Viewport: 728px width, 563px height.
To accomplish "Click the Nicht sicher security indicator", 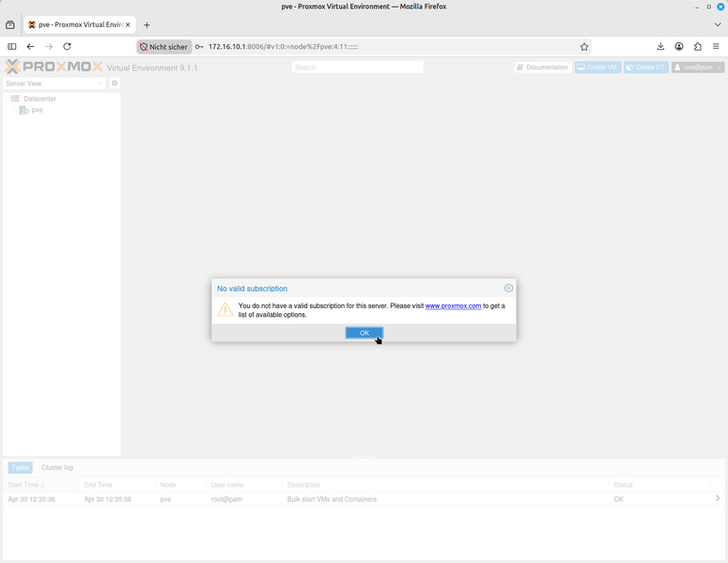I will click(x=163, y=46).
